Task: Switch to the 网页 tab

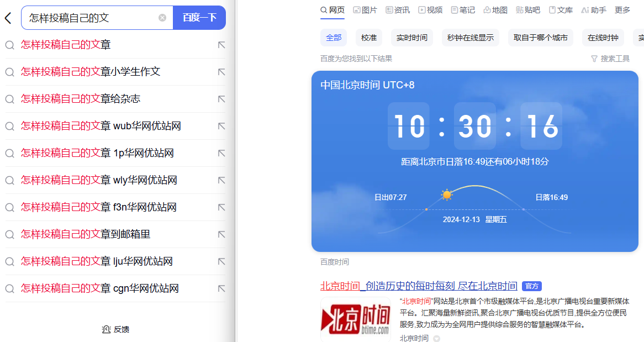Action: 332,10
